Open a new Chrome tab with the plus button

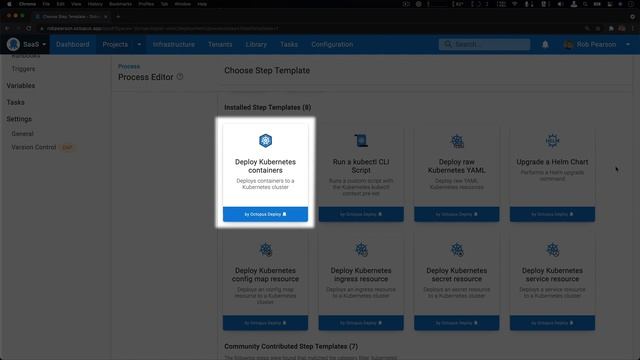click(118, 17)
